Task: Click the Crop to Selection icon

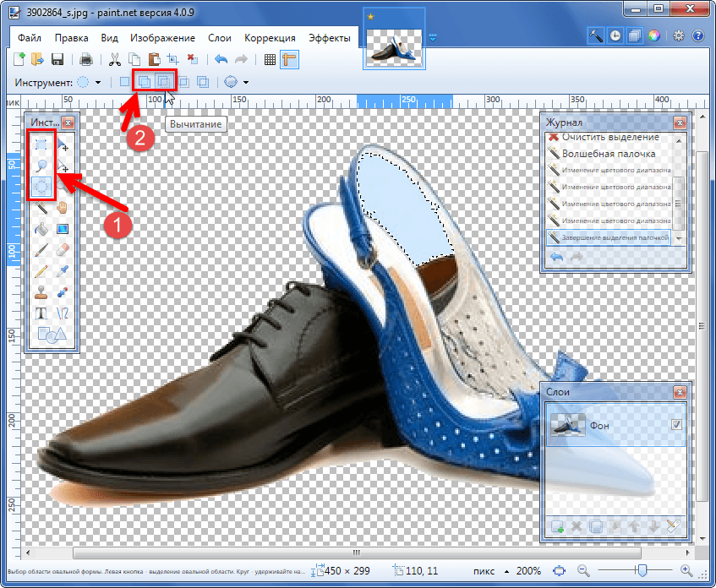Action: [x=172, y=59]
